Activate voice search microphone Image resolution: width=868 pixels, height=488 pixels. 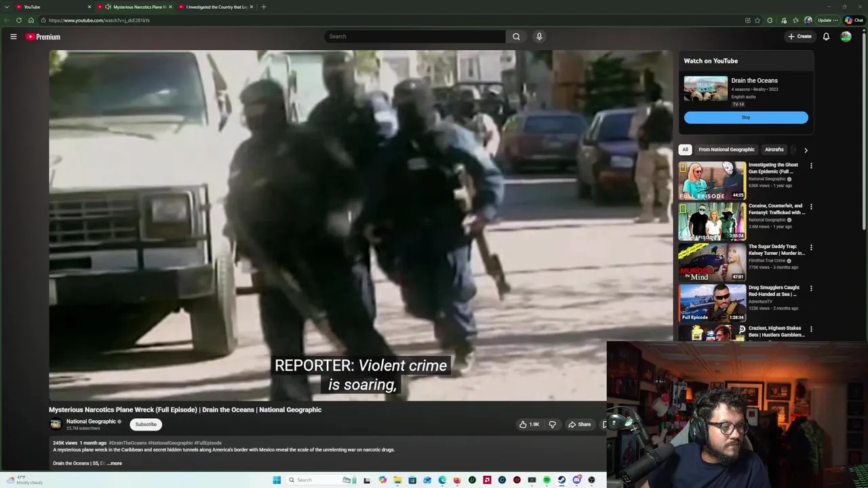click(539, 37)
